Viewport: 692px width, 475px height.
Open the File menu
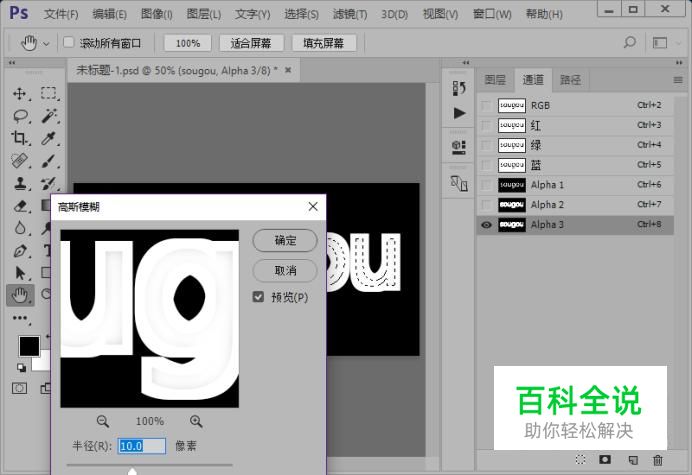click(61, 15)
